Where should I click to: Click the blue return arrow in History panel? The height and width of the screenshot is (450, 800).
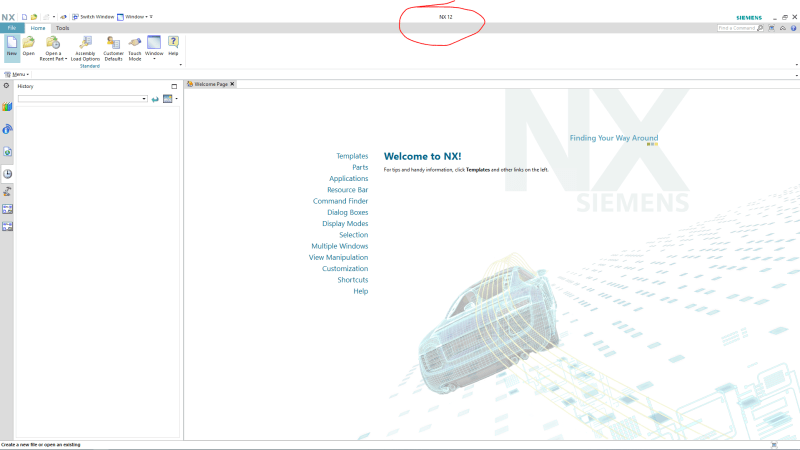coord(155,99)
